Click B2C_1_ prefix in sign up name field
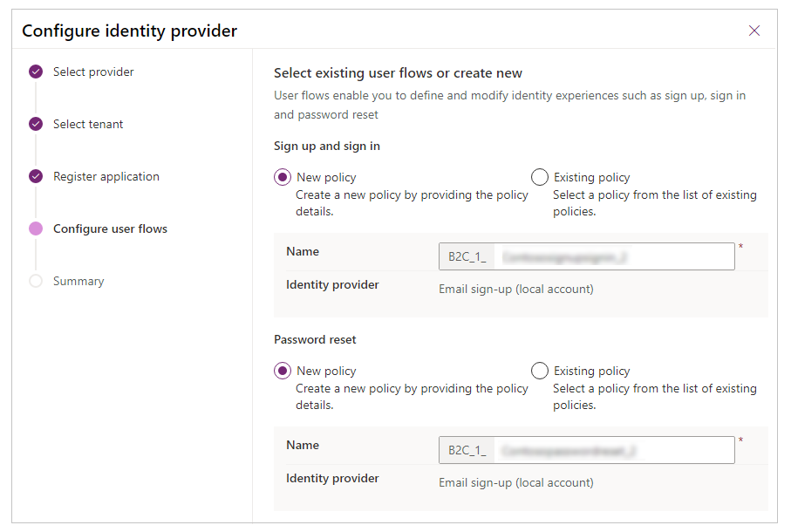791x532 pixels. pyautogui.click(x=467, y=257)
